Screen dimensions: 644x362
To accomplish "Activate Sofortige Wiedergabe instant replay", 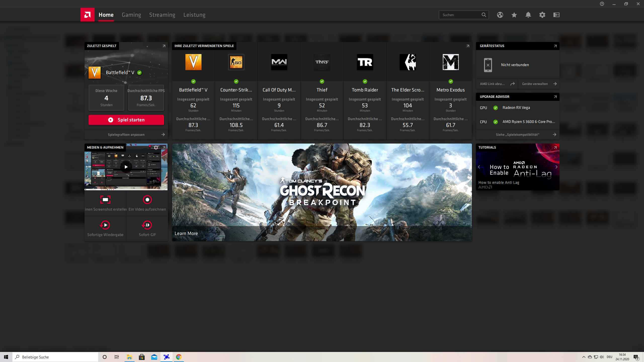I will point(105,225).
